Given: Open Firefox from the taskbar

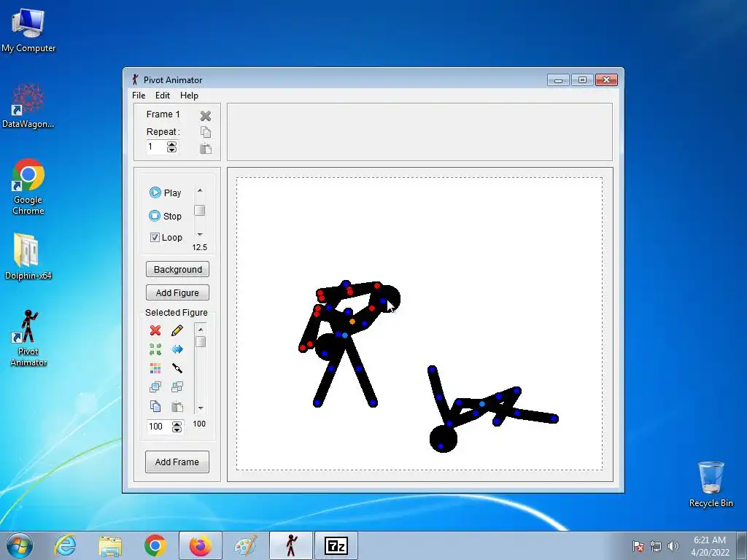Looking at the screenshot, I should pyautogui.click(x=201, y=545).
